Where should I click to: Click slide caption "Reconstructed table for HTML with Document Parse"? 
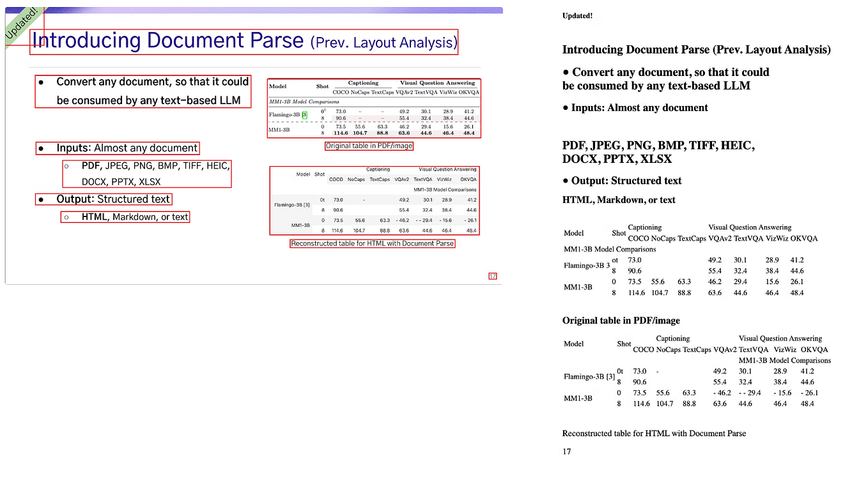(x=373, y=243)
